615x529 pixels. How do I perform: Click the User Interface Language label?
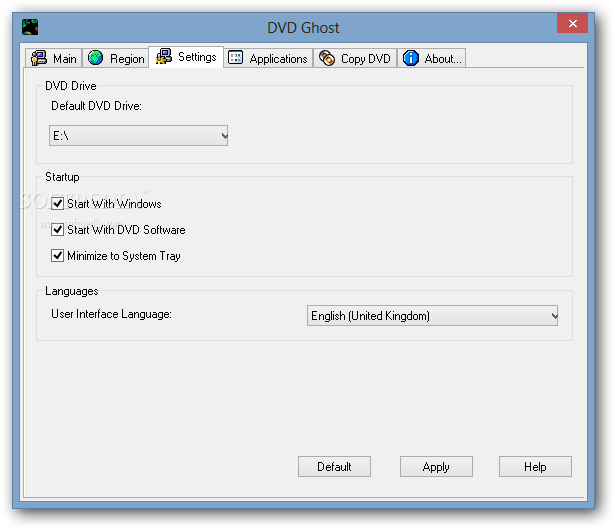pyautogui.click(x=111, y=314)
